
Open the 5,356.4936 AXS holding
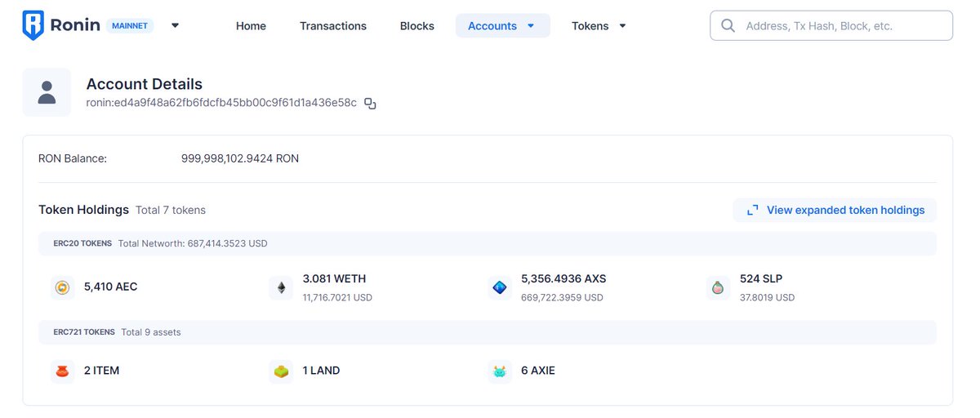[563, 279]
